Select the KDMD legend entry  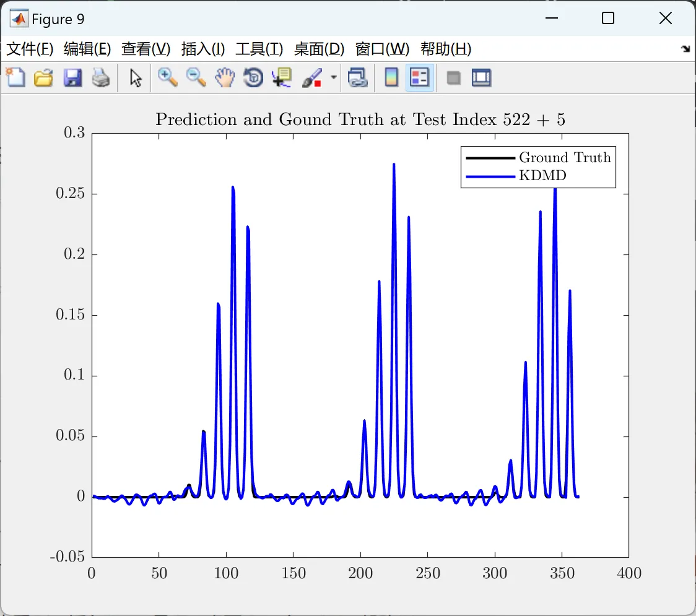(x=516, y=176)
